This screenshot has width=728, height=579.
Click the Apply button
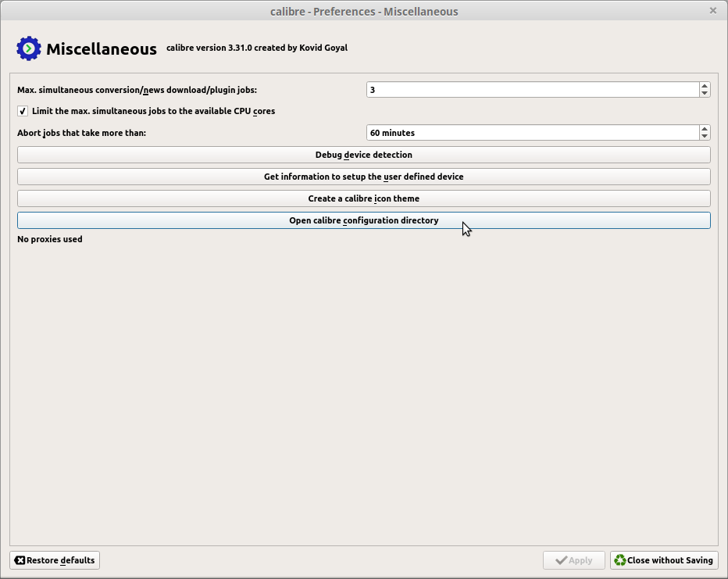574,560
